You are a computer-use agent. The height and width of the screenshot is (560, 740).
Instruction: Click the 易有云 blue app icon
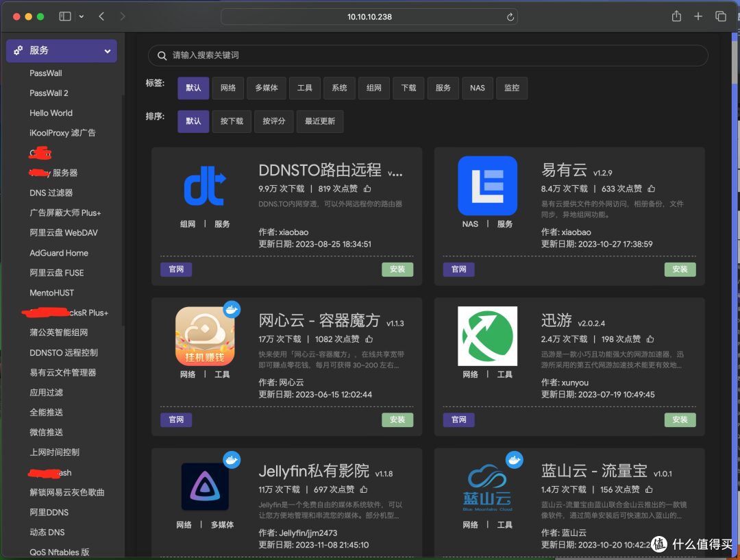(x=486, y=185)
